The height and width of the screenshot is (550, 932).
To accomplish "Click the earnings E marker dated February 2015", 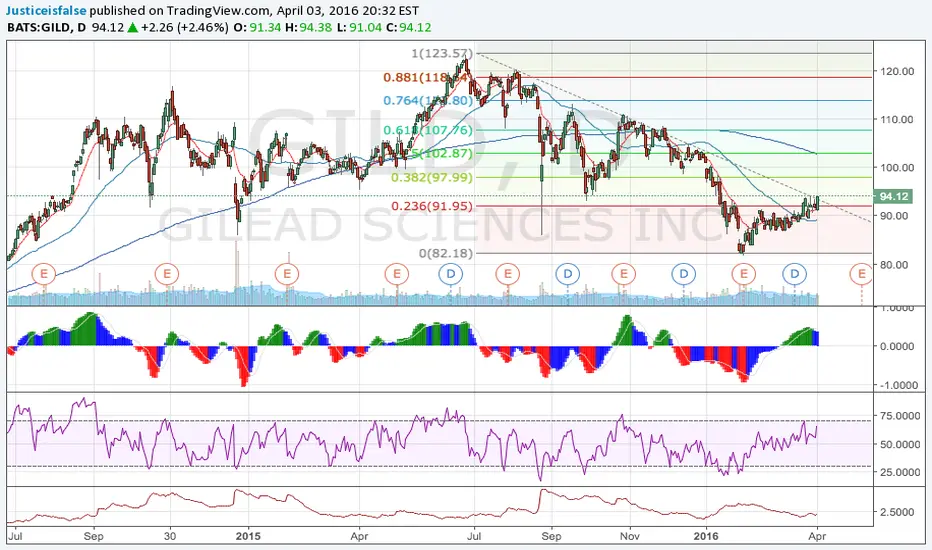I will 287,274.
